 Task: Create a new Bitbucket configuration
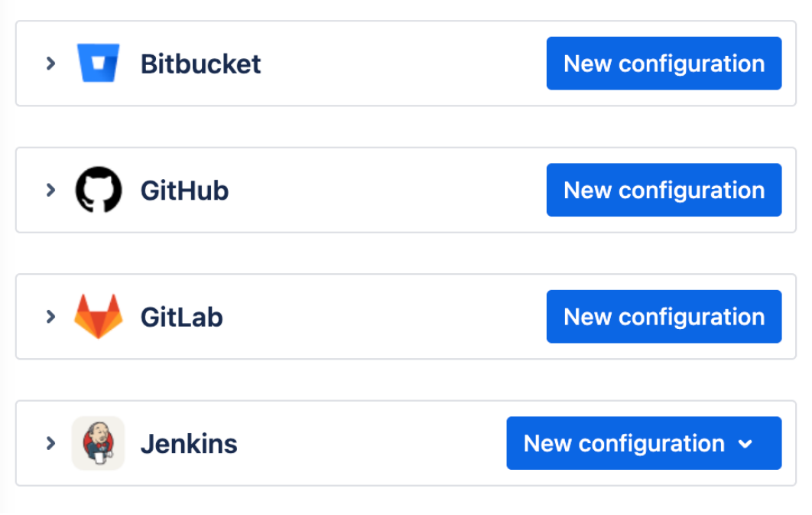tap(664, 64)
